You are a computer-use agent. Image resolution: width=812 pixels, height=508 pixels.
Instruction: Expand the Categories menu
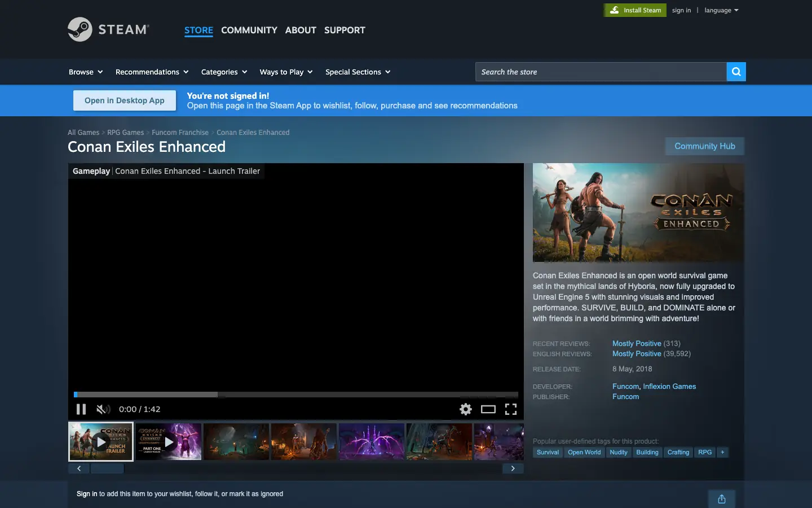click(224, 72)
